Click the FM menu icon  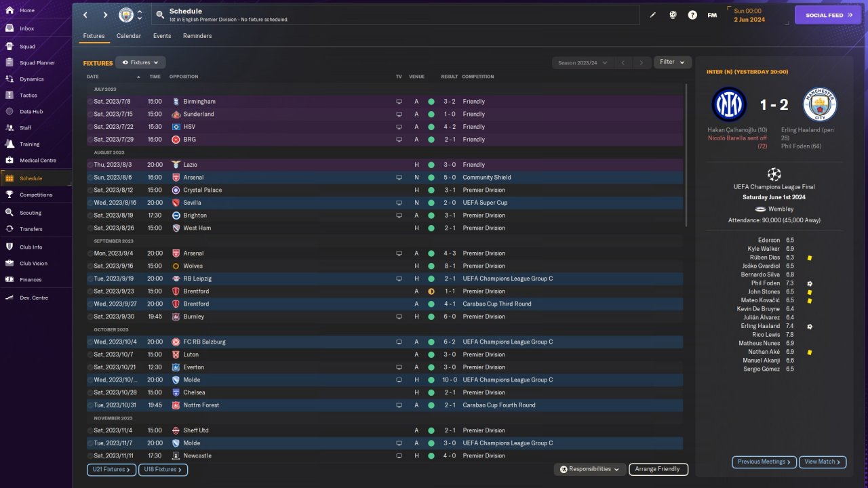click(x=712, y=15)
